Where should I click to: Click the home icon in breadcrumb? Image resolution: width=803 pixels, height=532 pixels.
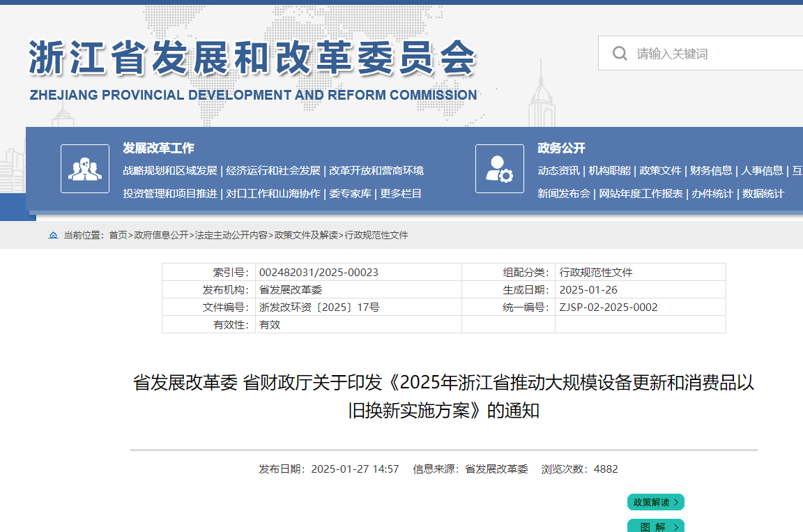point(54,236)
